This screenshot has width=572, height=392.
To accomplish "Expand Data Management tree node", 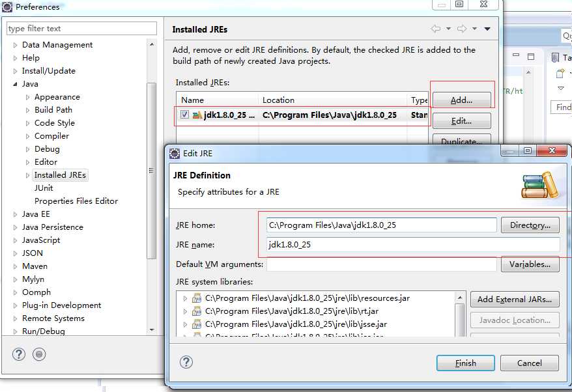I will tap(15, 45).
